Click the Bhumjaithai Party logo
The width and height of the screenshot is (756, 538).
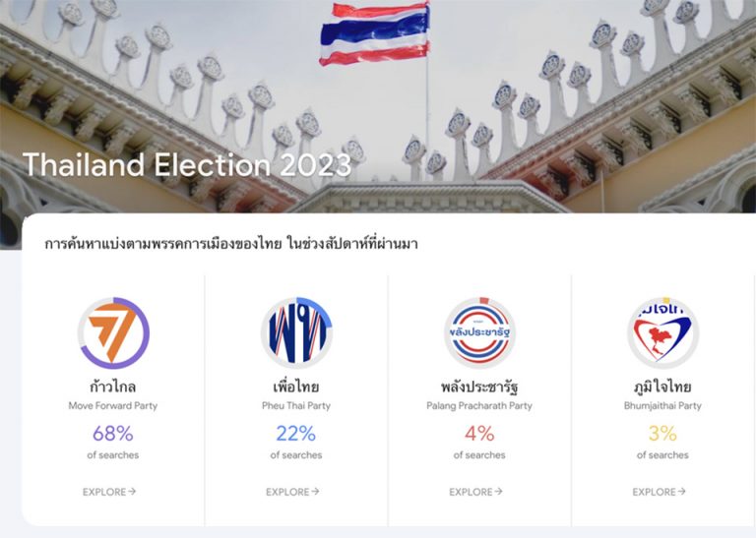pyautogui.click(x=662, y=333)
